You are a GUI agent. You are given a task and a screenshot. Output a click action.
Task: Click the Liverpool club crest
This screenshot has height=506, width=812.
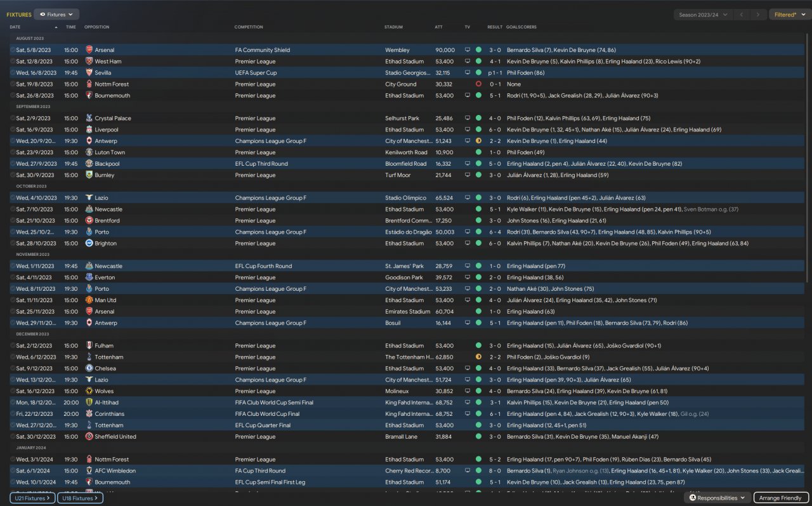click(89, 130)
